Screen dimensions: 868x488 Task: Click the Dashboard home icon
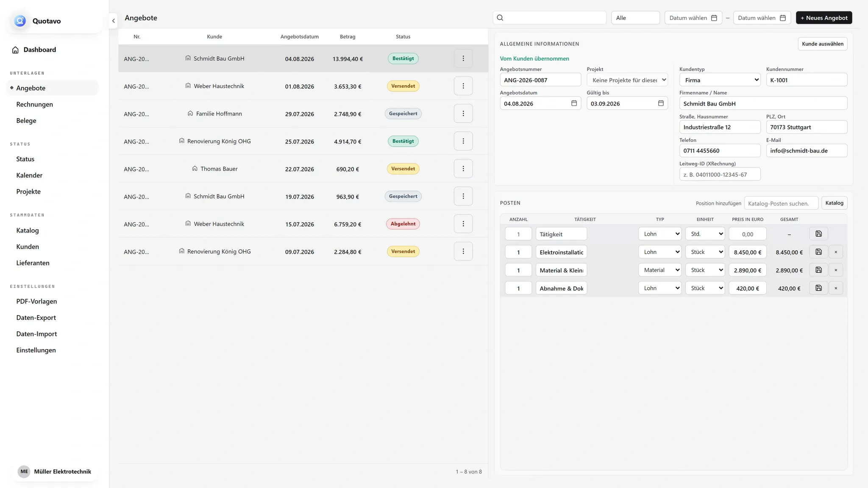[x=15, y=50]
